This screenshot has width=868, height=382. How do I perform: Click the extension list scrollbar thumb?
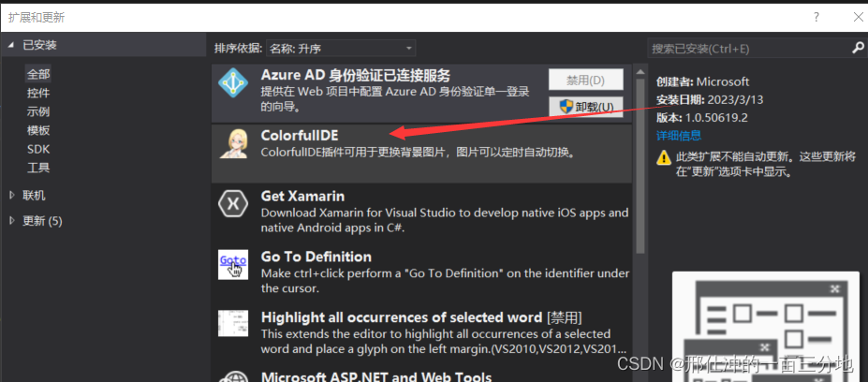pos(640,166)
